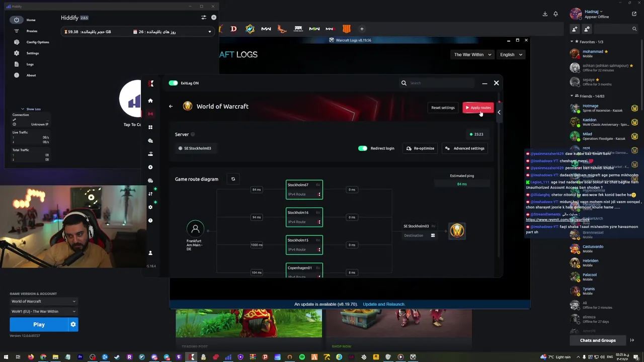
Task: Open Chats and Groups
Action: click(598, 340)
